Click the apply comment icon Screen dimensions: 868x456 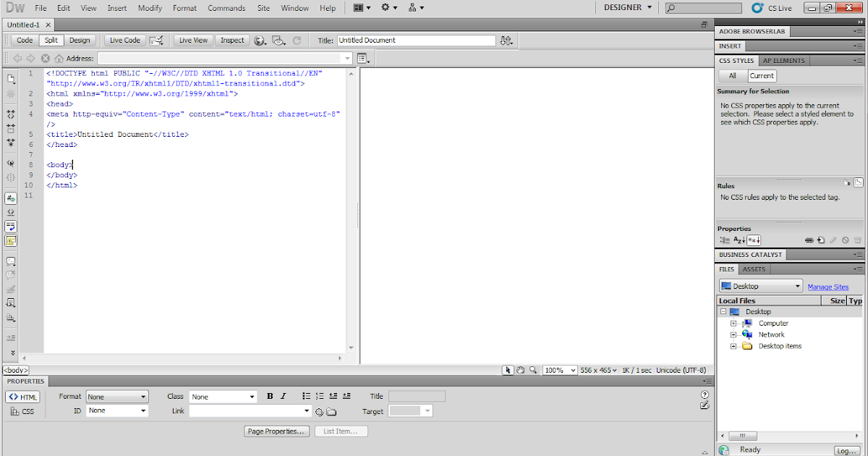pyautogui.click(x=11, y=261)
